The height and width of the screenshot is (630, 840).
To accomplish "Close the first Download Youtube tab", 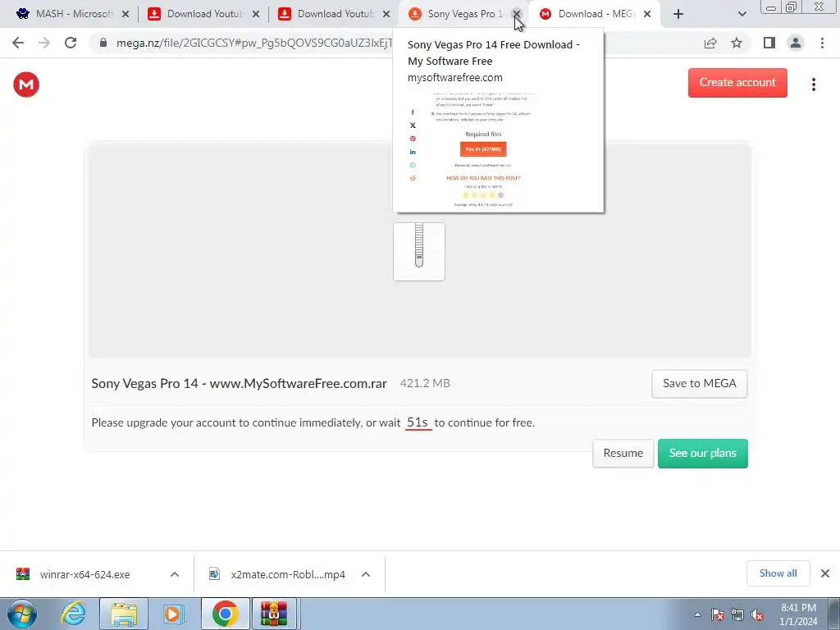I will pos(256,14).
